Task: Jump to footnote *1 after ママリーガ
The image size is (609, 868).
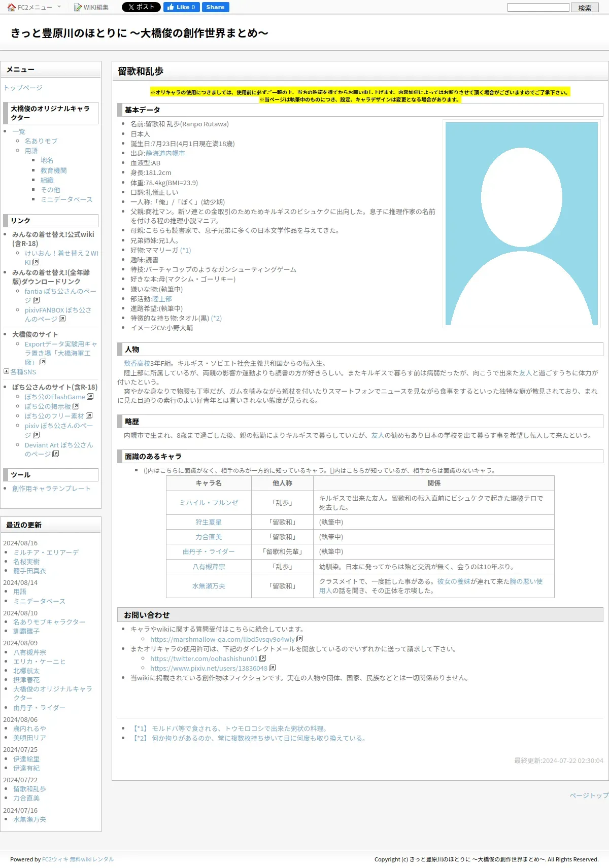Action: (x=186, y=250)
